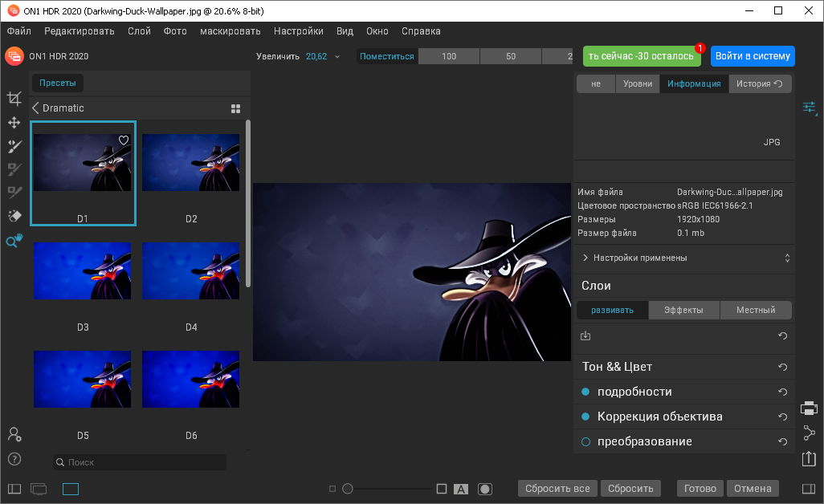Open the Редактировать menu
824x504 pixels.
(80, 31)
